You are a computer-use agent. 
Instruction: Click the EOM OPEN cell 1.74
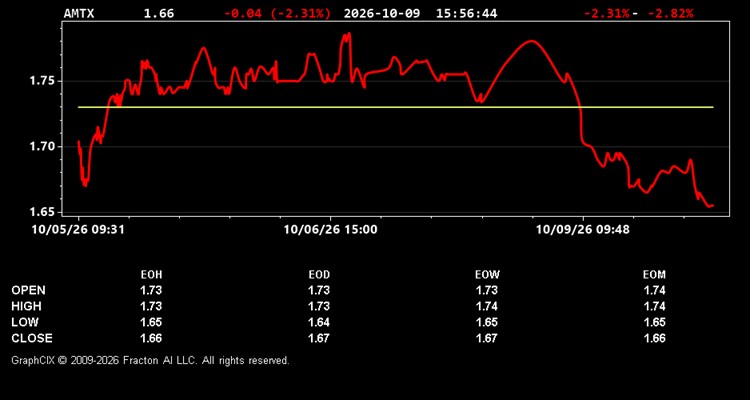tap(654, 290)
